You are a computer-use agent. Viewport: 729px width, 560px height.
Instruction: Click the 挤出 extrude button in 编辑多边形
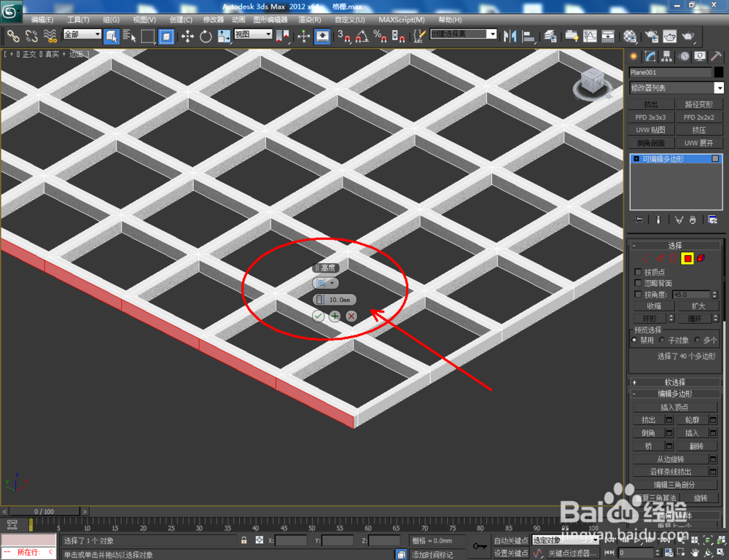point(649,420)
